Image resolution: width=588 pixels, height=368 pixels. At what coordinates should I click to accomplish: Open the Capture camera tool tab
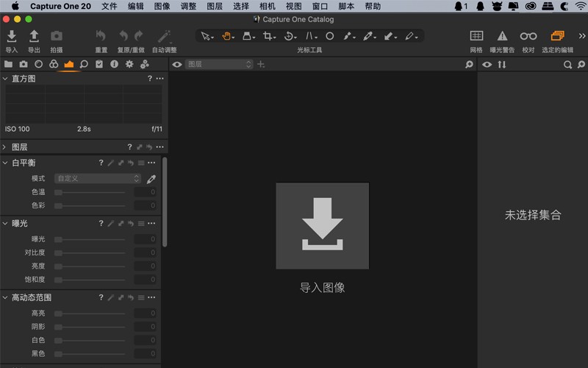24,64
